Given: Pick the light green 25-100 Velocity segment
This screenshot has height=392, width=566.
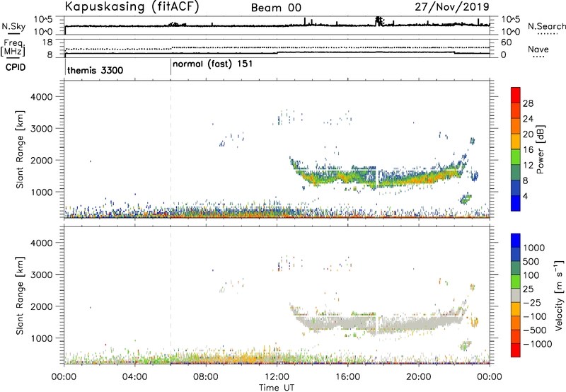Looking at the screenshot, I should [x=516, y=282].
